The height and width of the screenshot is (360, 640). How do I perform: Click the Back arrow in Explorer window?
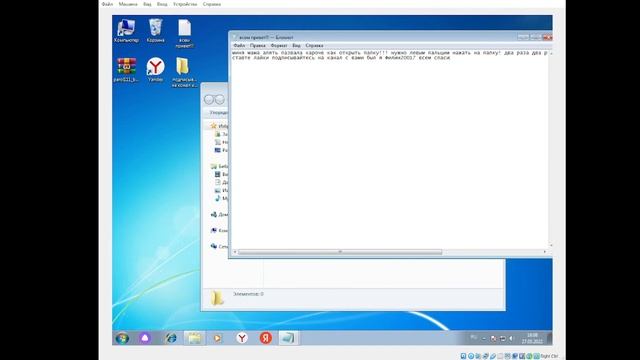[209, 99]
